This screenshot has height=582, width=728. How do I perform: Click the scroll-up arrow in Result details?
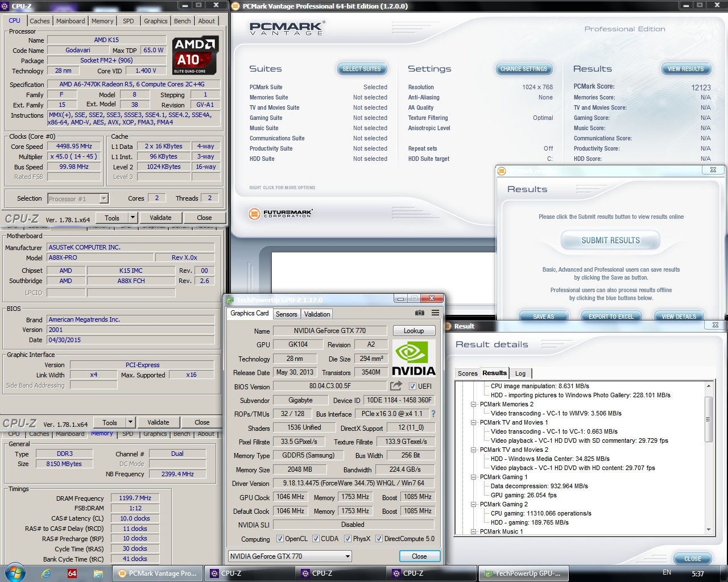point(709,386)
